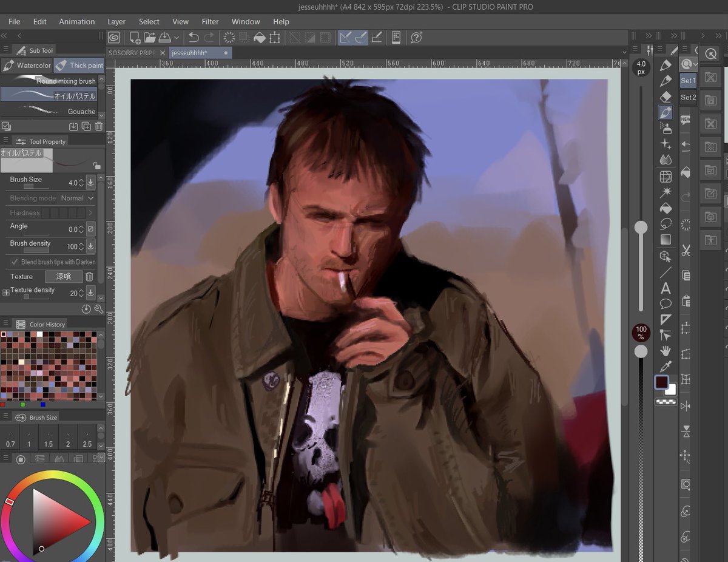Open the Animation menu
Image resolution: width=728 pixels, height=562 pixels.
[x=77, y=21]
